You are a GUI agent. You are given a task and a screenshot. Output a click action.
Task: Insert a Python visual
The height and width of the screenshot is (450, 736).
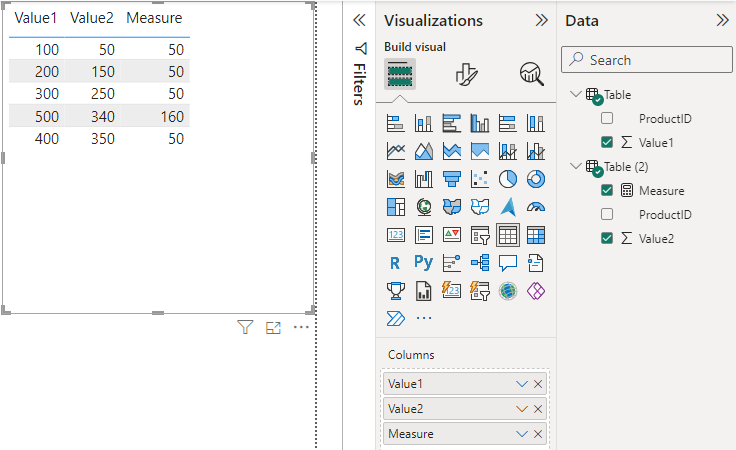(423, 262)
